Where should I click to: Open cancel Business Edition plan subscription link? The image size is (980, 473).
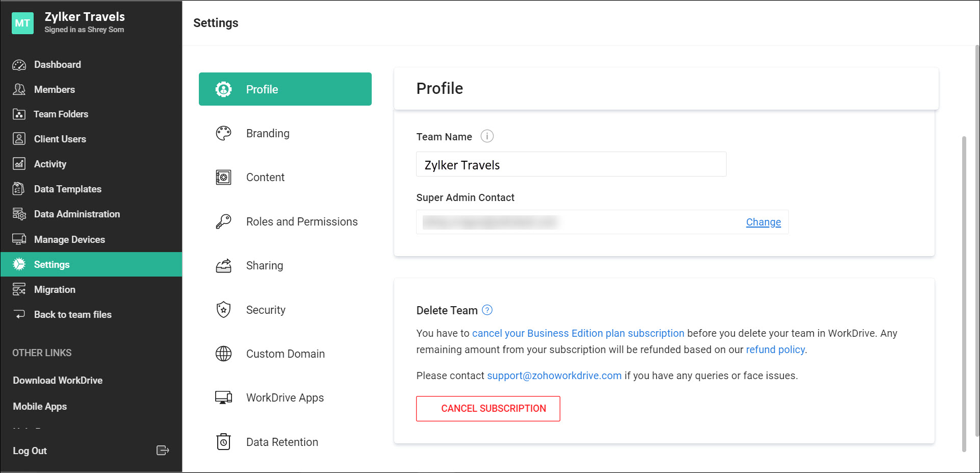click(x=578, y=333)
